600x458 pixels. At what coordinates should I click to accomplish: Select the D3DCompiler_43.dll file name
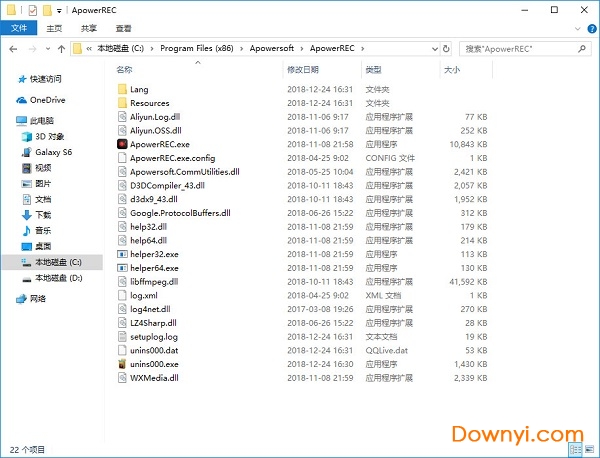(x=167, y=186)
